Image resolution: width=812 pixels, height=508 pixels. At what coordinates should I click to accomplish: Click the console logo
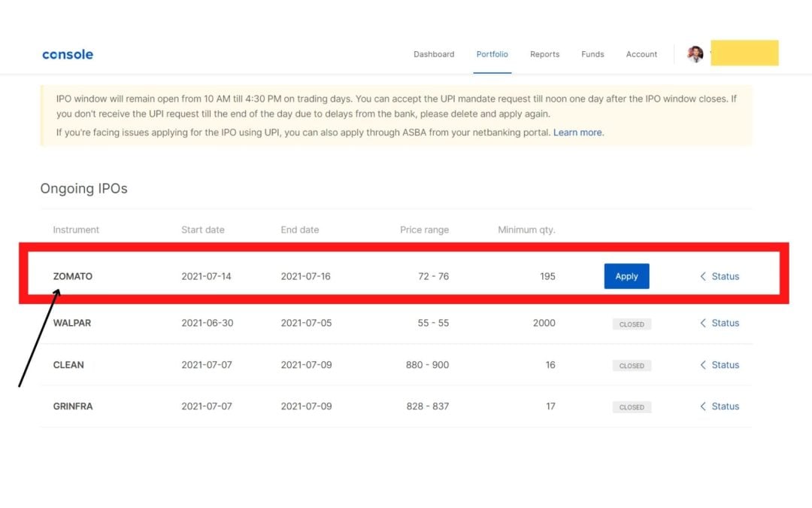pos(68,54)
